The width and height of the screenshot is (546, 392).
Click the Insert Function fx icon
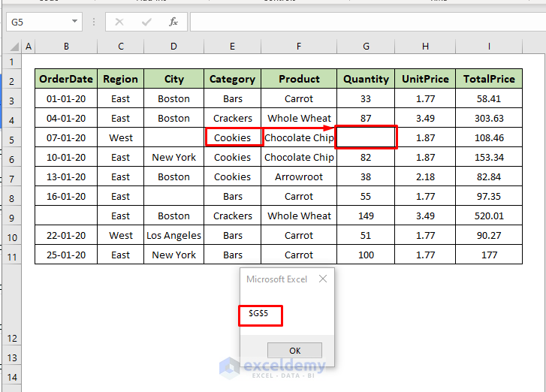173,22
